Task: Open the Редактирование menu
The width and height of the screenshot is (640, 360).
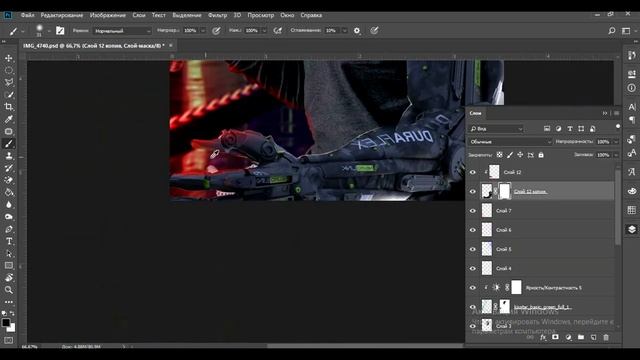Action: (62, 15)
